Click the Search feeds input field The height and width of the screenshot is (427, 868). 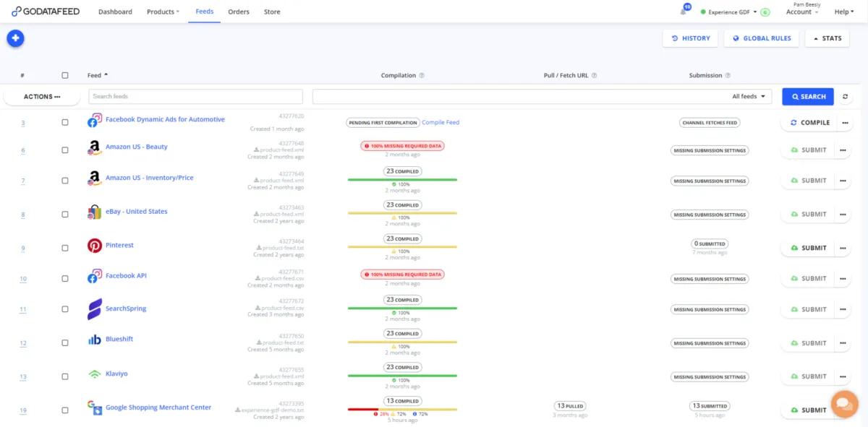195,97
